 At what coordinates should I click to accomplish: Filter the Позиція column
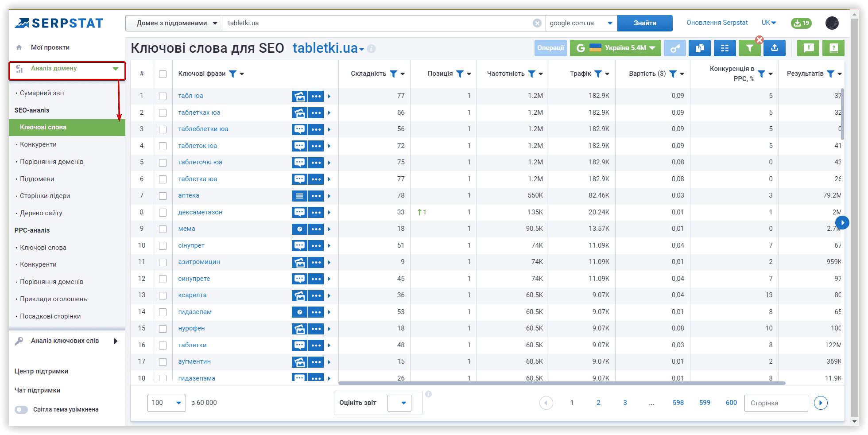pyautogui.click(x=460, y=74)
